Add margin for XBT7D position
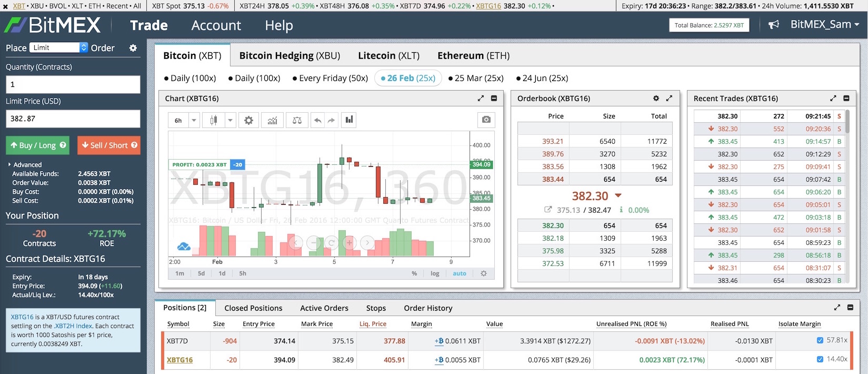The height and width of the screenshot is (374, 868). (439, 341)
